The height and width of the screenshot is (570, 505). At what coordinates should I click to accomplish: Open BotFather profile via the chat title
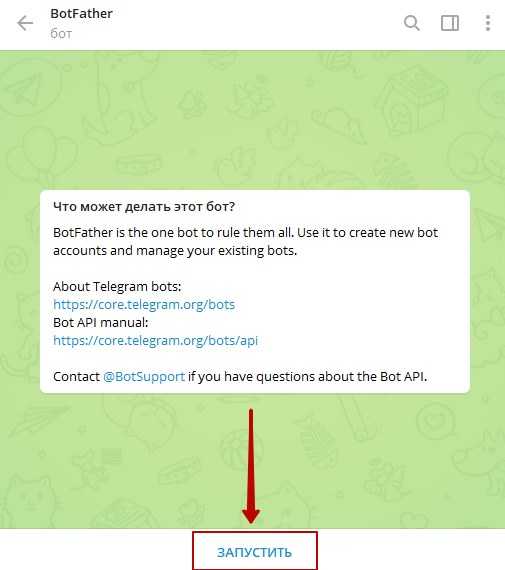click(81, 13)
